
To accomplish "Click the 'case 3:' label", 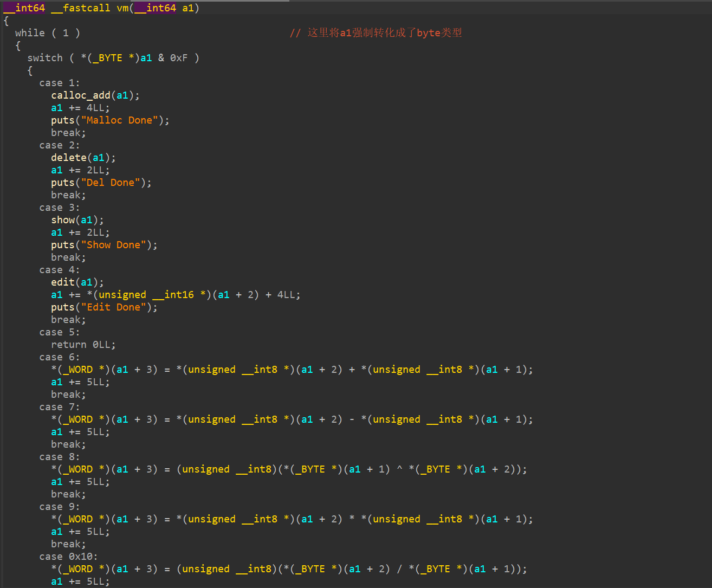I will (x=60, y=208).
